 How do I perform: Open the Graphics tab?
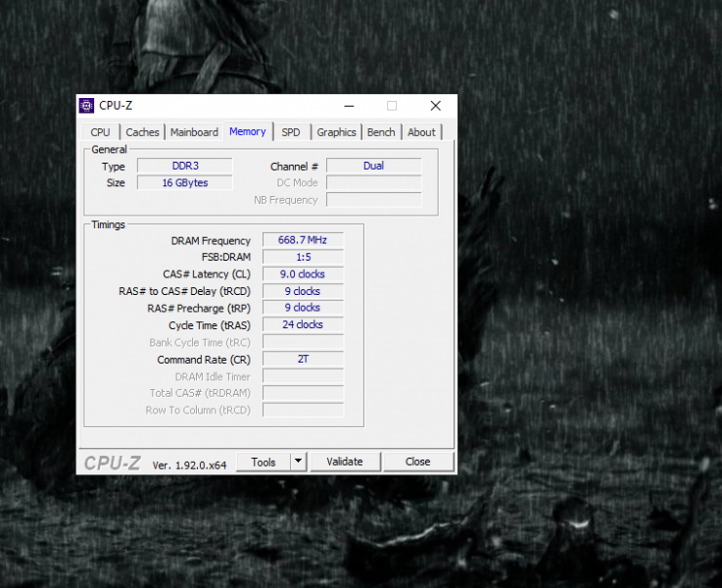tap(336, 132)
